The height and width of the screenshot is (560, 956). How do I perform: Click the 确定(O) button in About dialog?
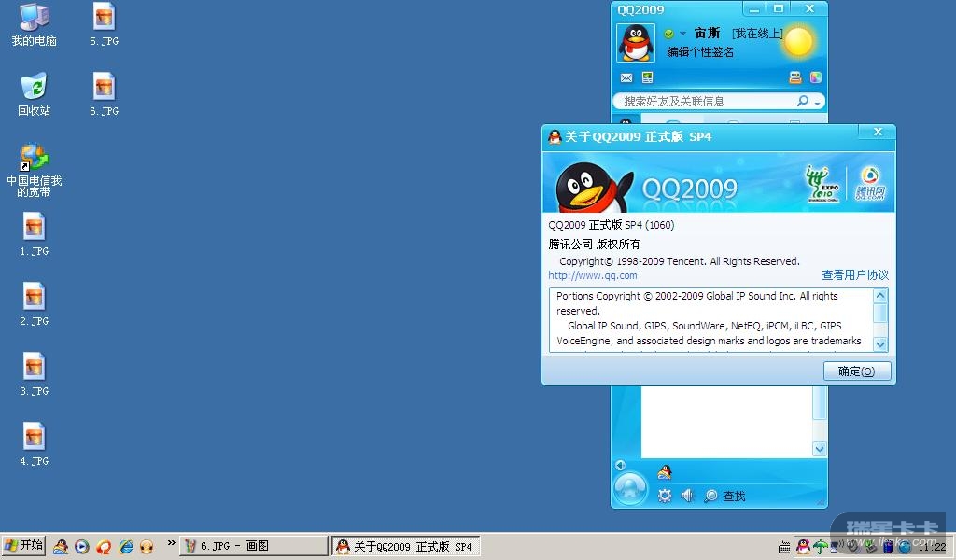tap(857, 371)
